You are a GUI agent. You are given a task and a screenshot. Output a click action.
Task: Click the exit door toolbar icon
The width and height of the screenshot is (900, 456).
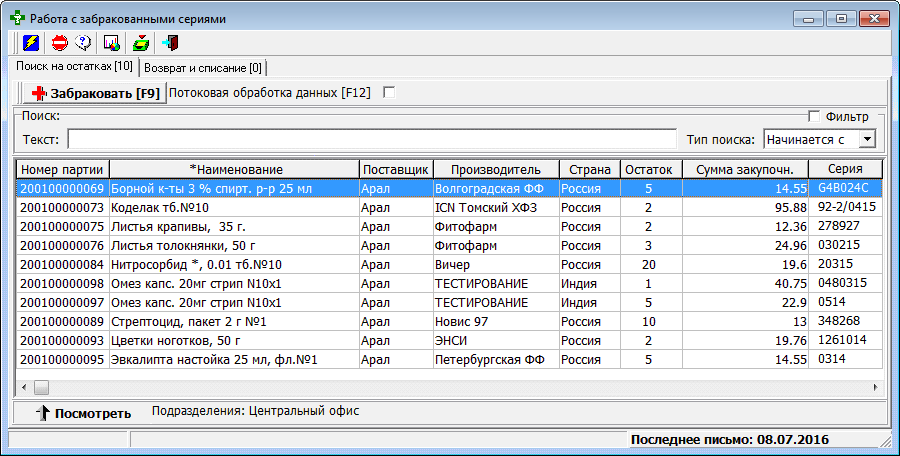click(170, 43)
